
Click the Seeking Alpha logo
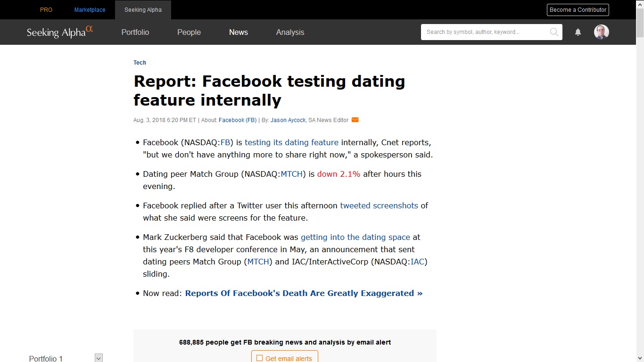(60, 32)
